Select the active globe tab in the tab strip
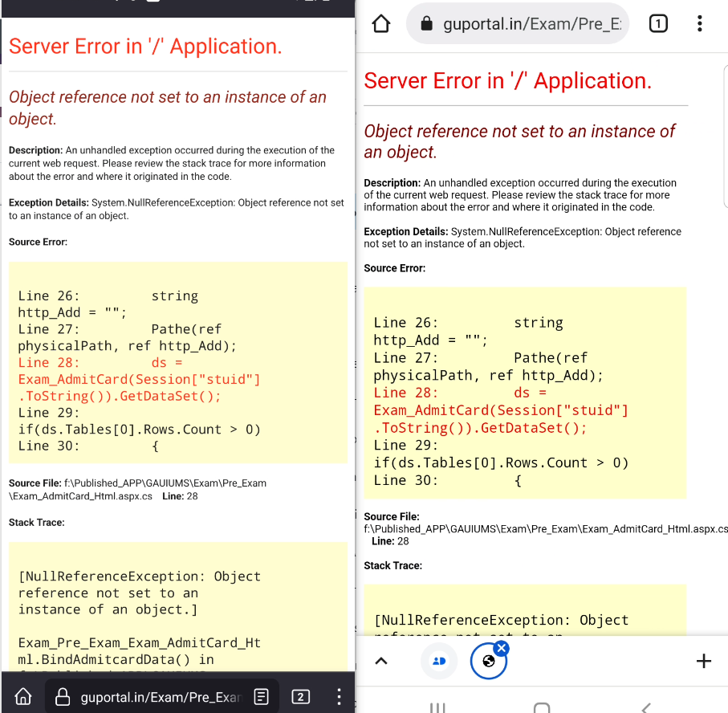This screenshot has height=713, width=728. [x=488, y=660]
